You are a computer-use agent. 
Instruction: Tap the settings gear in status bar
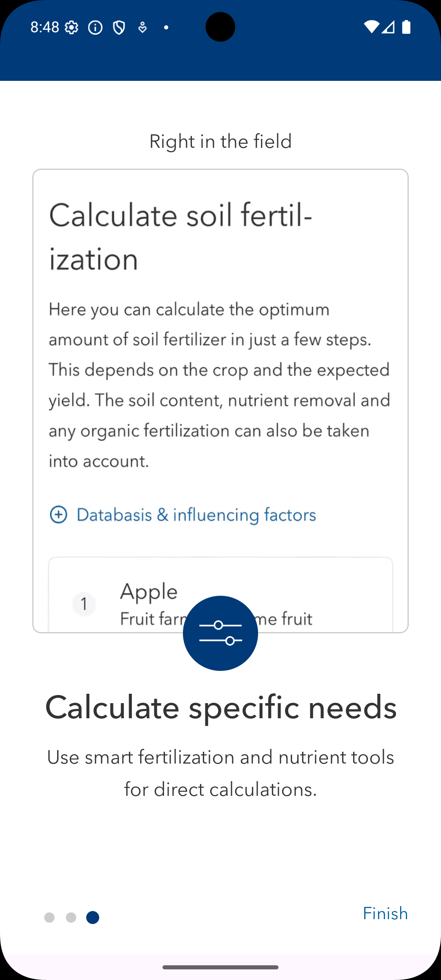click(x=71, y=27)
